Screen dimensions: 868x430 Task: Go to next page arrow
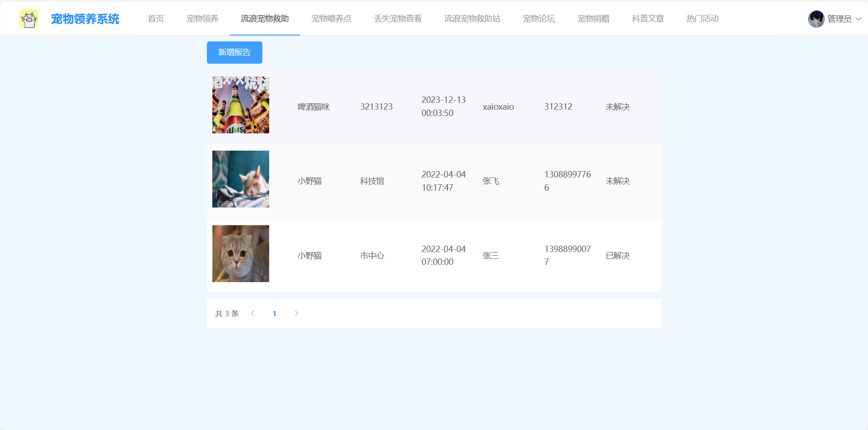[296, 313]
